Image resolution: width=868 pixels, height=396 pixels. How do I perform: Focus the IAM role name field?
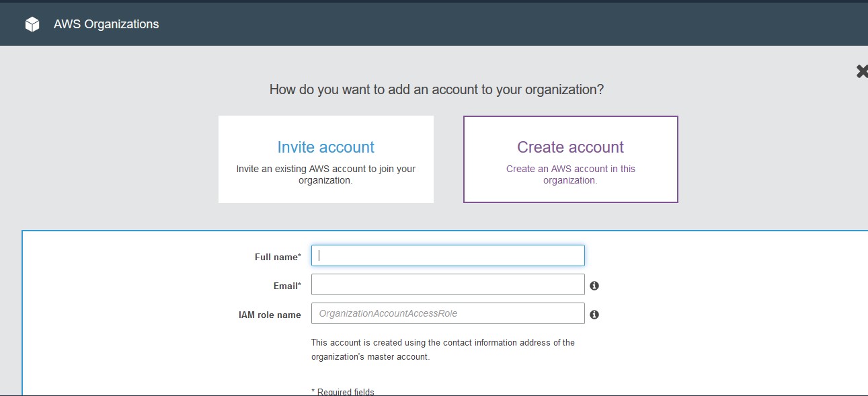(x=448, y=313)
